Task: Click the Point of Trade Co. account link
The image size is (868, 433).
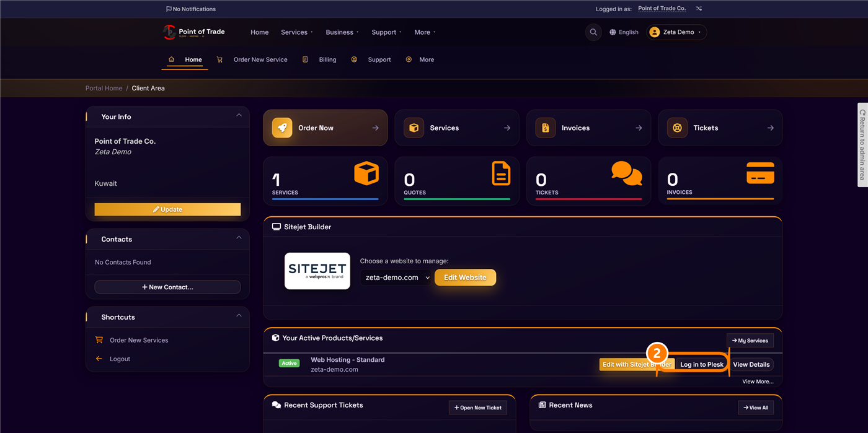Action: coord(662,9)
